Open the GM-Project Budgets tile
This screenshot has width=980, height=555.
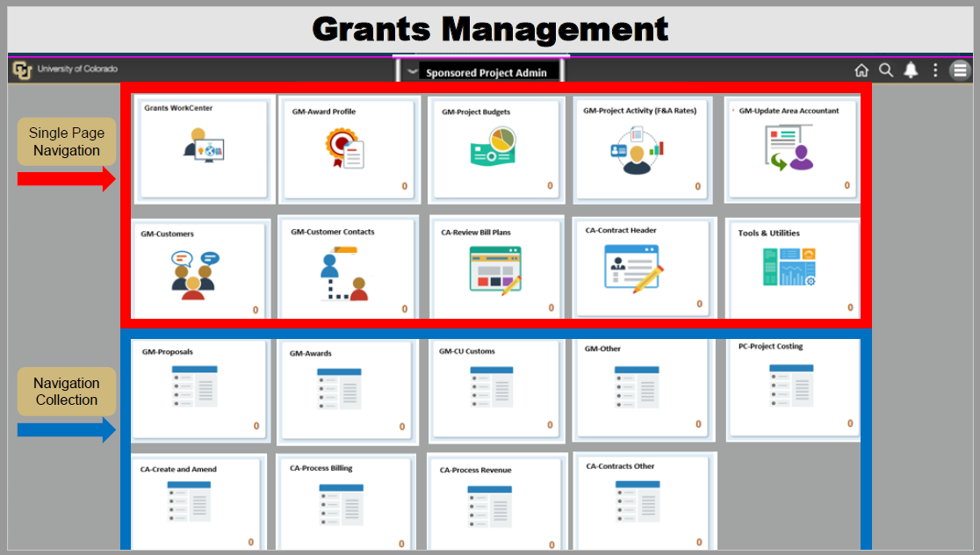496,150
